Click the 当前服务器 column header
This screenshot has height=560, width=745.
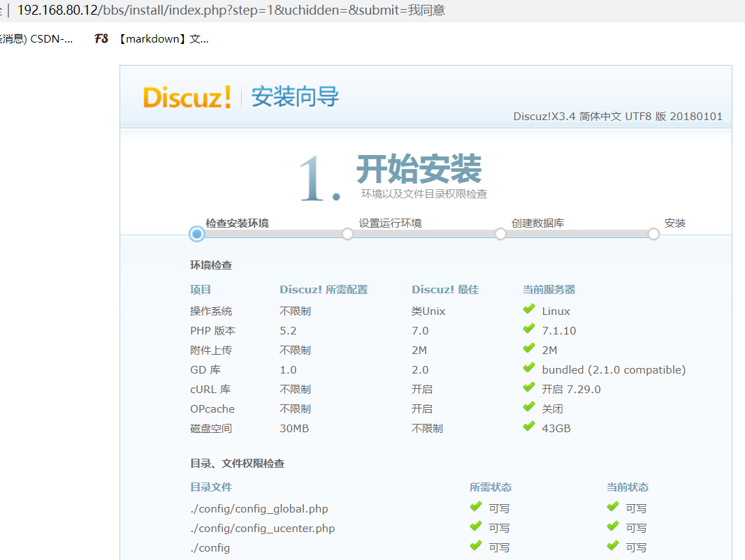pos(549,290)
